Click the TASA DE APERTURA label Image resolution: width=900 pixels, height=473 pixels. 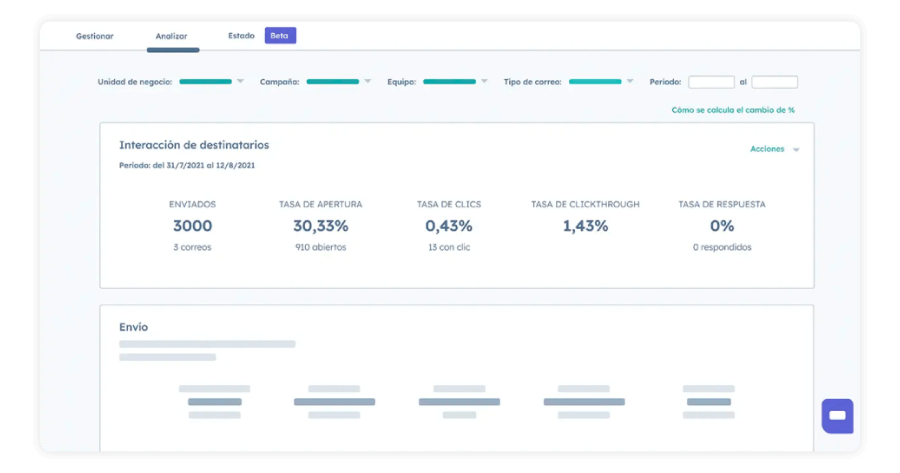321,204
